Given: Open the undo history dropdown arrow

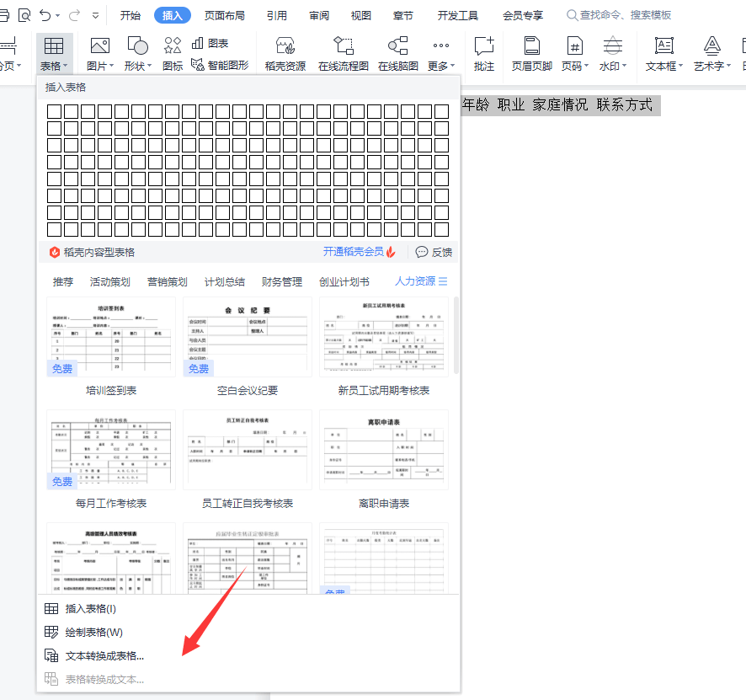Looking at the screenshot, I should (58, 16).
